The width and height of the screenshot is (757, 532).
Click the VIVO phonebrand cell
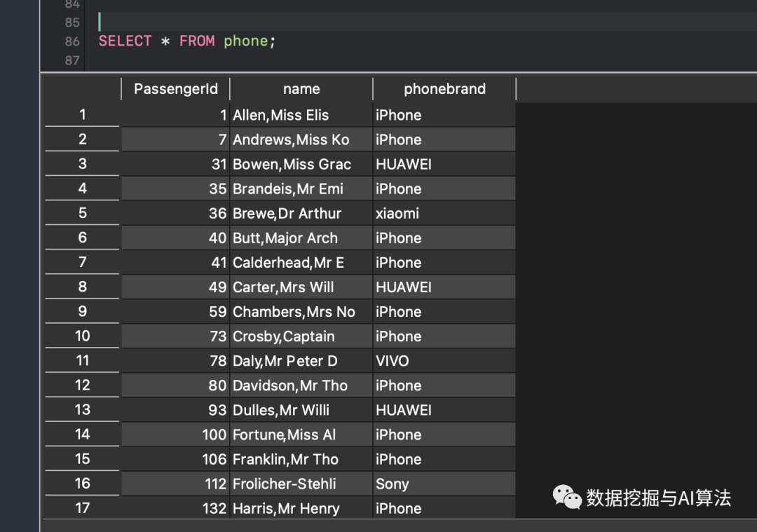[x=444, y=361]
